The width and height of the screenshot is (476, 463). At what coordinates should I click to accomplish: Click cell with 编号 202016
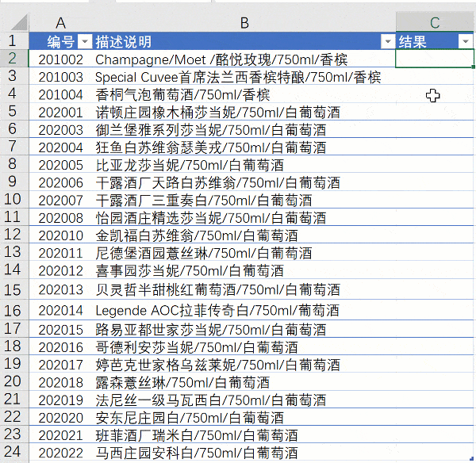click(x=61, y=346)
